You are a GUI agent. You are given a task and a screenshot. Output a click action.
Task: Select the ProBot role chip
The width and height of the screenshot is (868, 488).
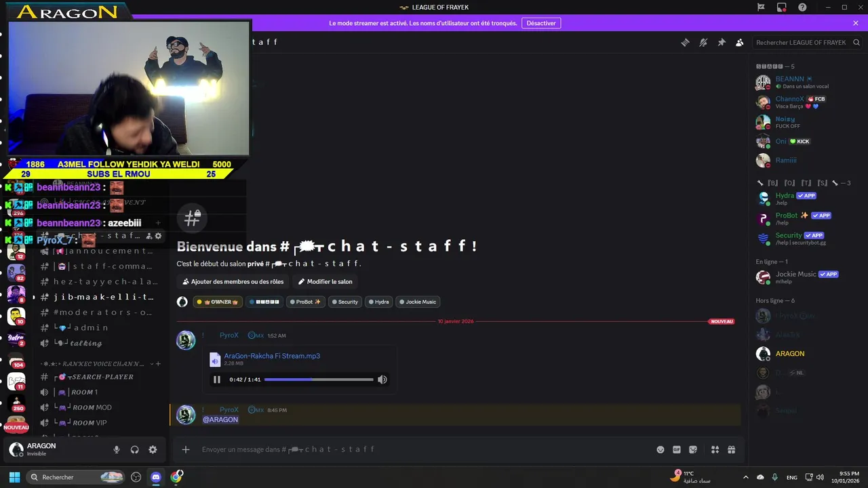pos(306,302)
